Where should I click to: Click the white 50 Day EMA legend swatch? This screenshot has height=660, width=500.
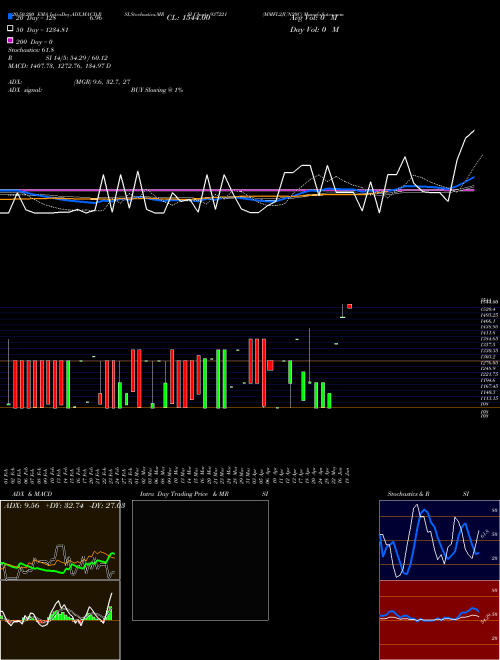[x=10, y=29]
